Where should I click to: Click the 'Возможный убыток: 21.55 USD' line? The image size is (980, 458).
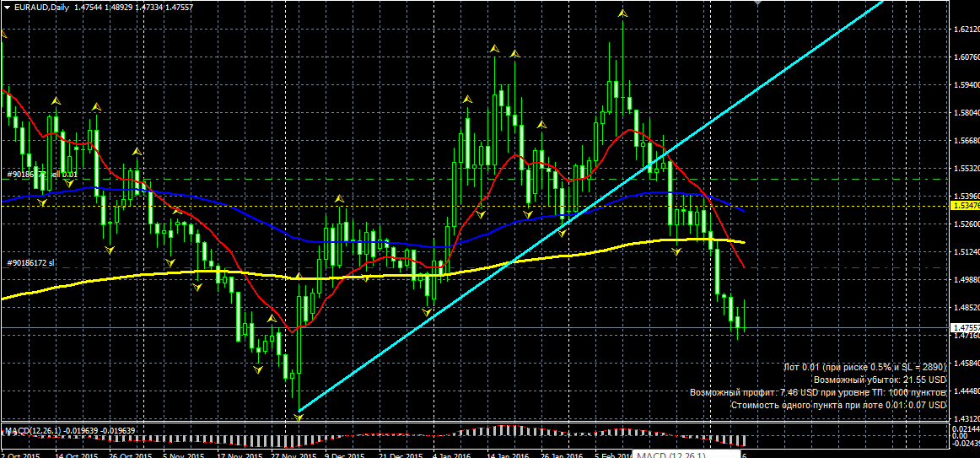[880, 380]
